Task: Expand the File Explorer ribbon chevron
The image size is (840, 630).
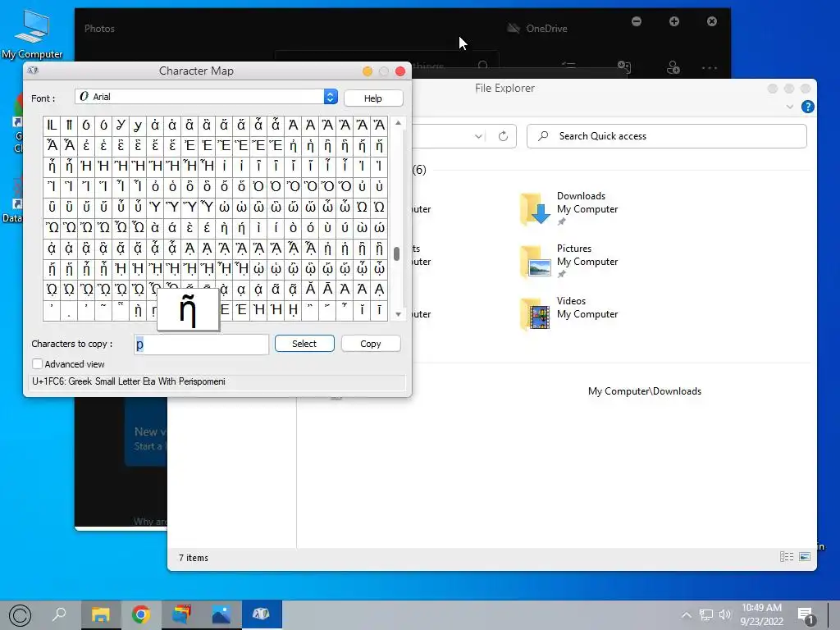Action: pyautogui.click(x=790, y=107)
